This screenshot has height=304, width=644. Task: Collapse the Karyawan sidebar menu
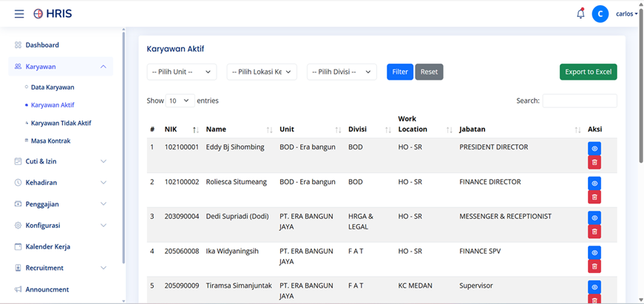[104, 67]
